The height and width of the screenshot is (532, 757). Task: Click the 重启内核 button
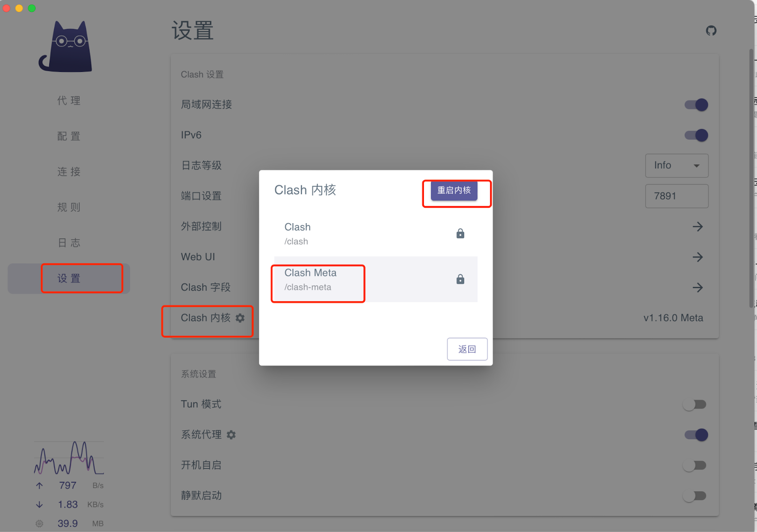tap(454, 190)
